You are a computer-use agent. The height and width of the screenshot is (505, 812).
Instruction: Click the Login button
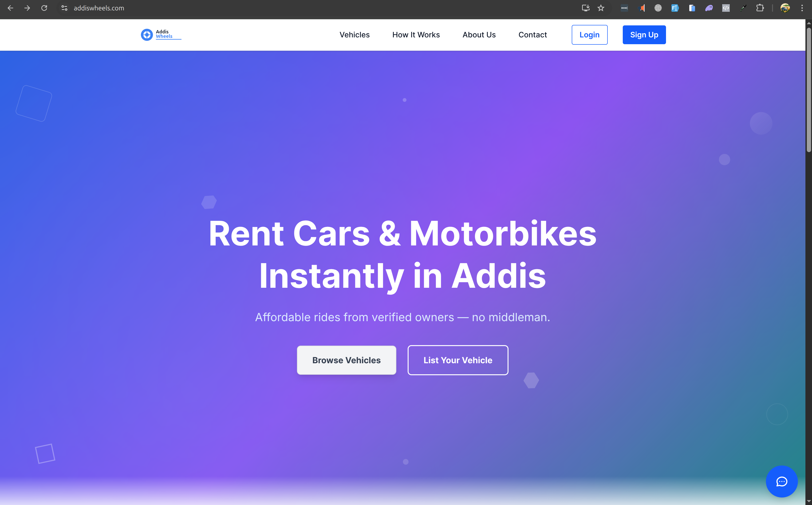pos(589,35)
